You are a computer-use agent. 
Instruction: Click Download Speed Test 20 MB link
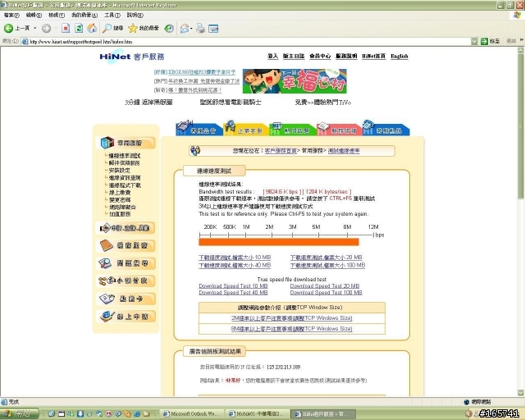[x=325, y=286]
